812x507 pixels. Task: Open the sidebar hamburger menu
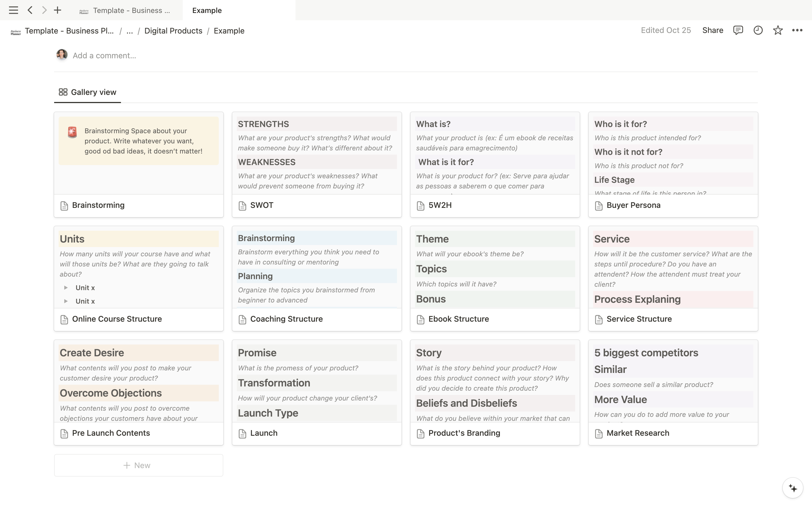(x=14, y=10)
